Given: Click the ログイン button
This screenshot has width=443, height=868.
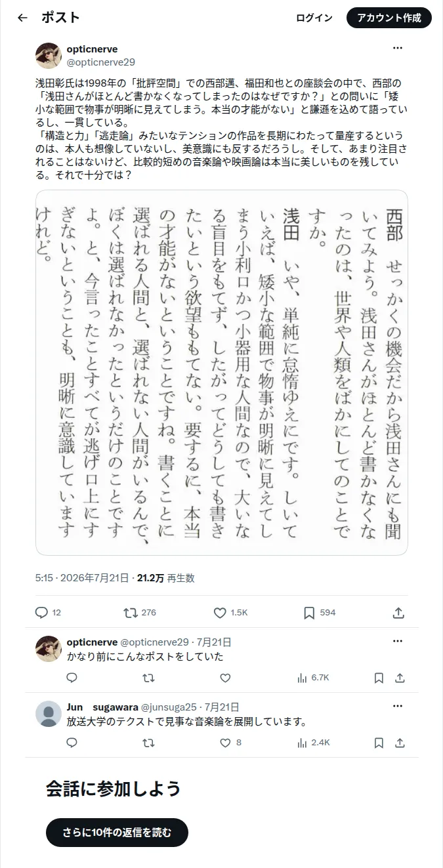Looking at the screenshot, I should click(x=314, y=18).
